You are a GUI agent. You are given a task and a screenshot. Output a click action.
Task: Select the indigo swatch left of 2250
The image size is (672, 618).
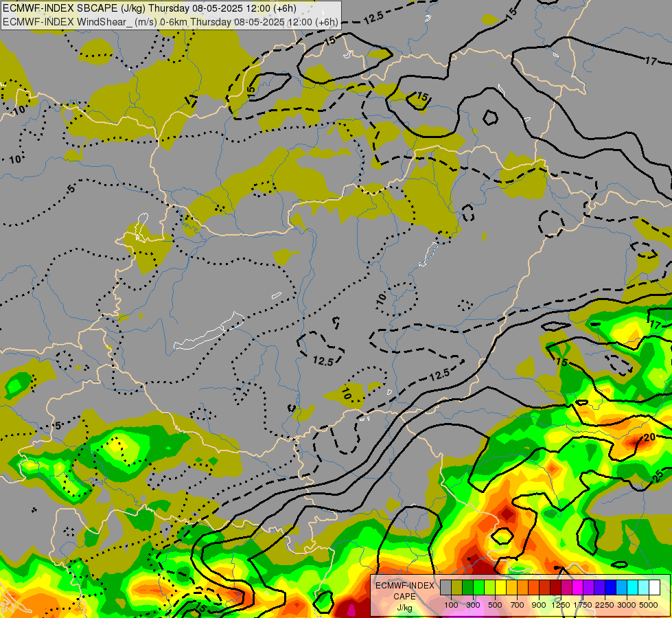tap(599, 587)
